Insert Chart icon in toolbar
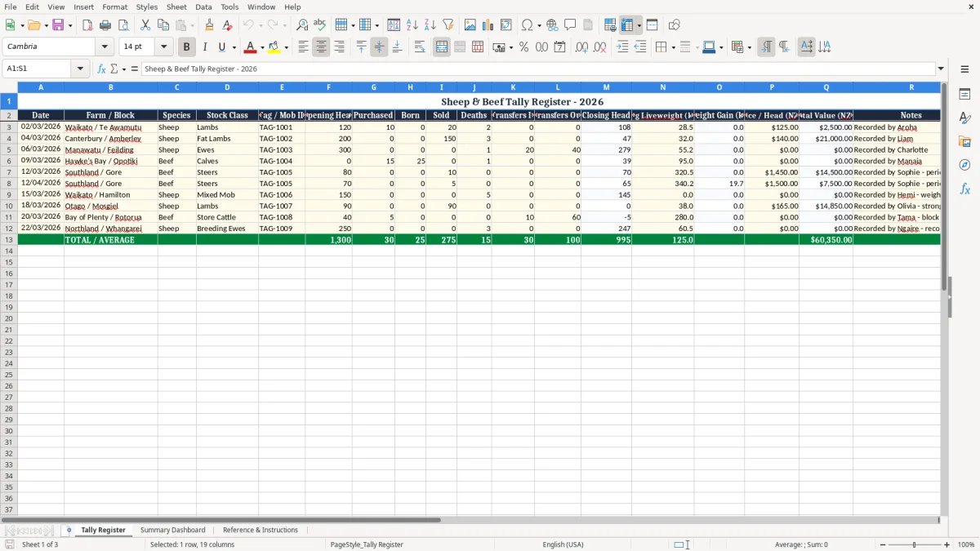 [x=488, y=25]
